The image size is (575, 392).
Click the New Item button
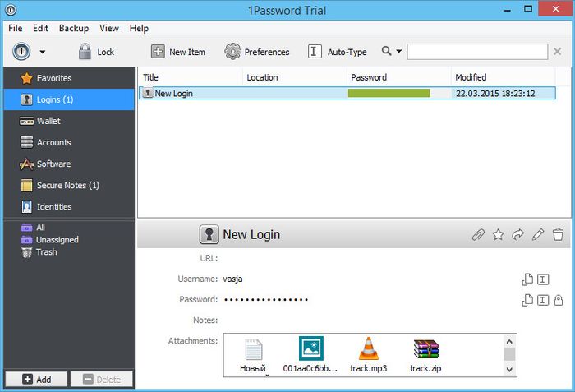177,52
